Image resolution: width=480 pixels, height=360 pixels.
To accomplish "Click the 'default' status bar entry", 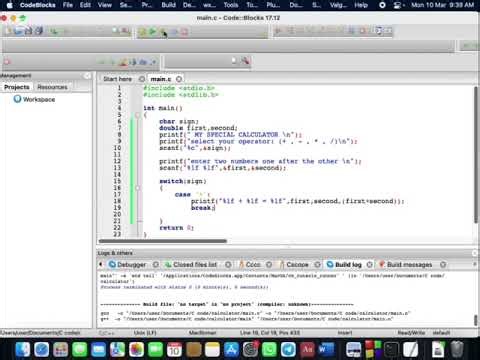I will (441, 333).
